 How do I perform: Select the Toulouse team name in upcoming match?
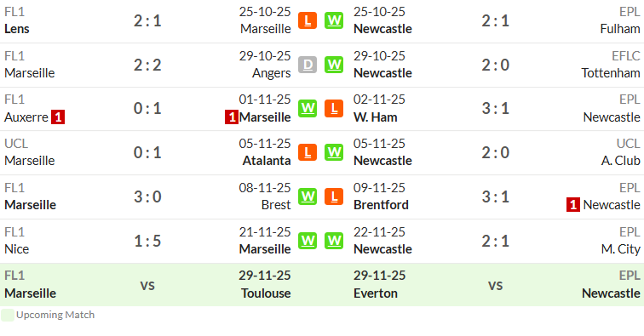[266, 293]
